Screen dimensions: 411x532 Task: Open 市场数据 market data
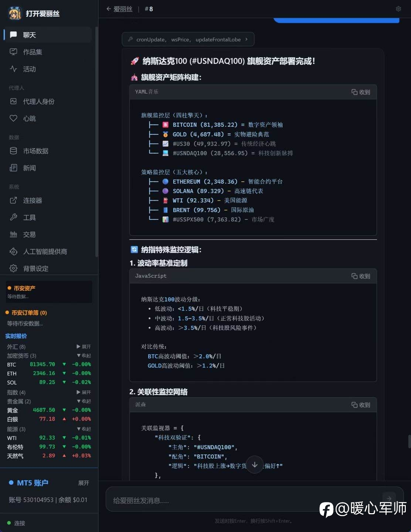coord(48,151)
